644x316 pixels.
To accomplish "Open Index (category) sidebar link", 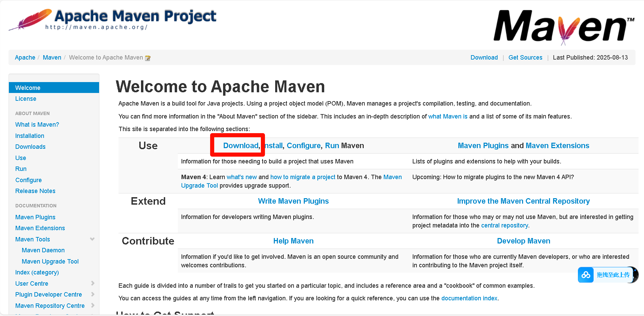I will pos(37,272).
